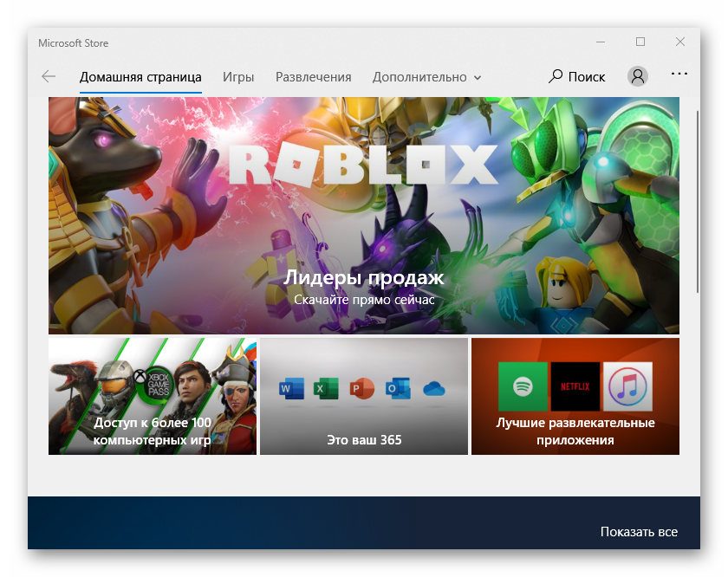Image resolution: width=728 pixels, height=577 pixels.
Task: Click the PowerPoint icon in 365 tile
Action: pos(360,389)
